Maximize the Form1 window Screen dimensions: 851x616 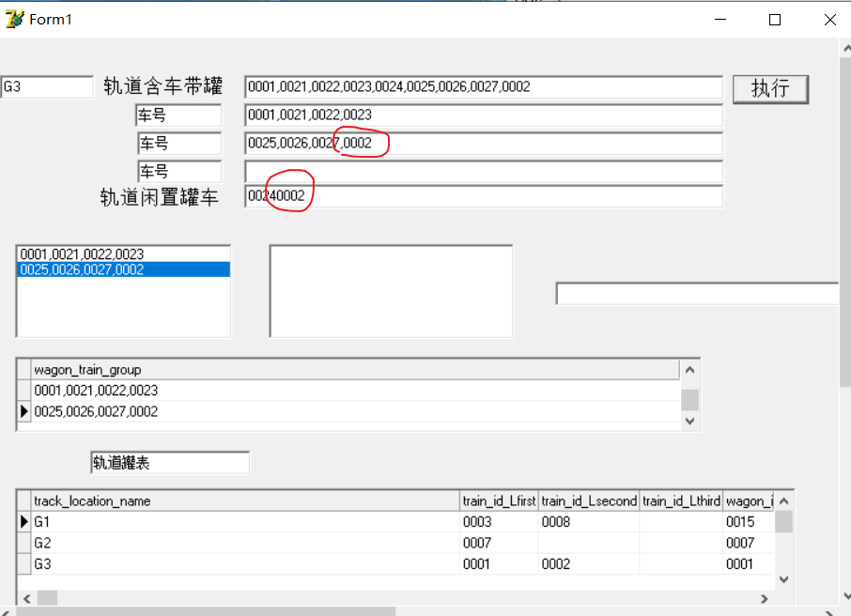click(x=775, y=20)
